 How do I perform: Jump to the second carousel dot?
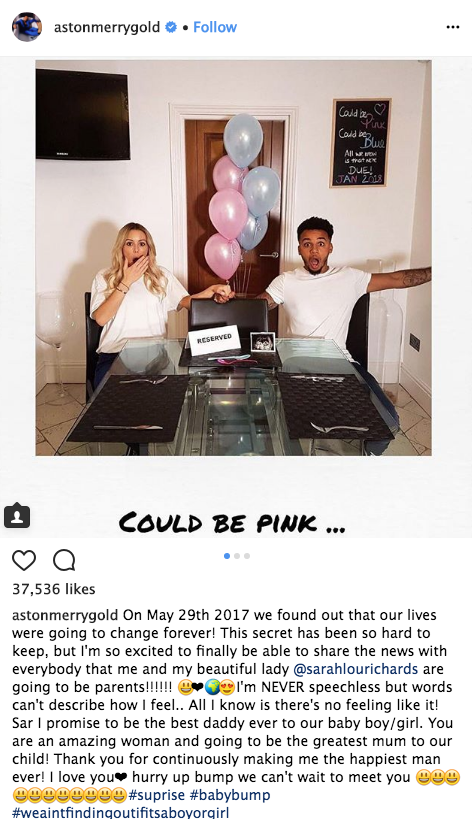pyautogui.click(x=237, y=556)
